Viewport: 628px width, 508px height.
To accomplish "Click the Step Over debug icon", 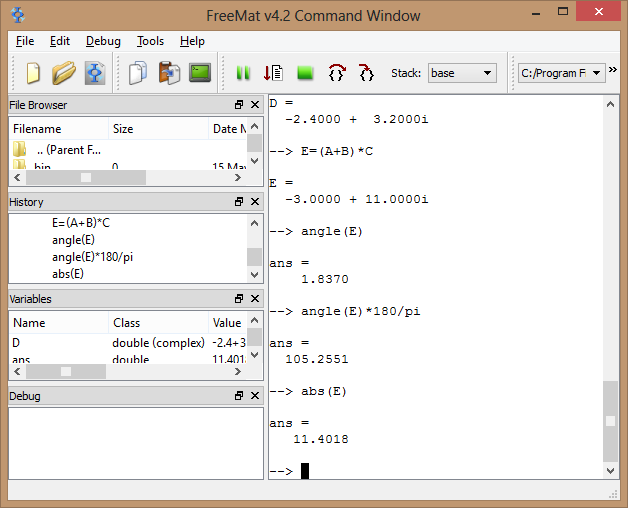I will coord(336,73).
